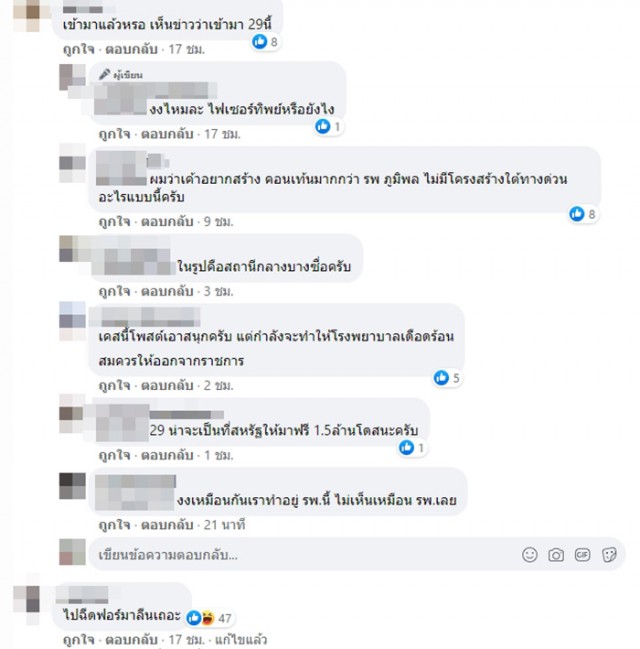Click the emoji smiley icon in reply box
Image resolution: width=640 pixels, height=649 pixels.
[529, 555]
